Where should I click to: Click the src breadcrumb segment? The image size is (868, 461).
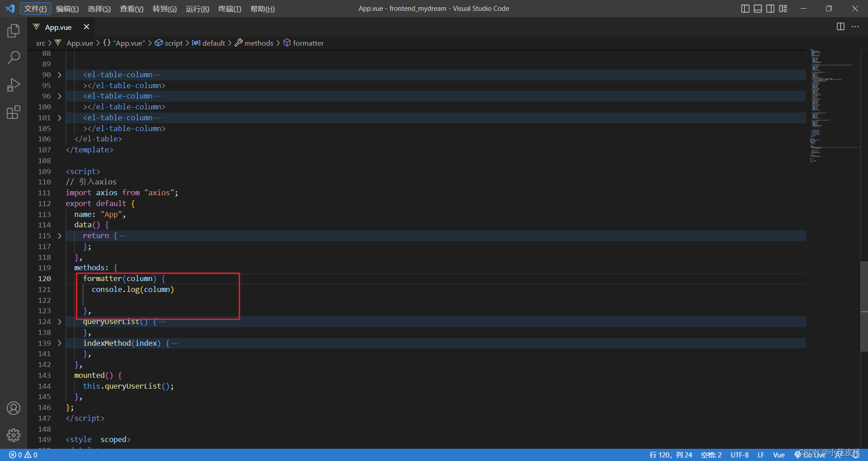[41, 43]
